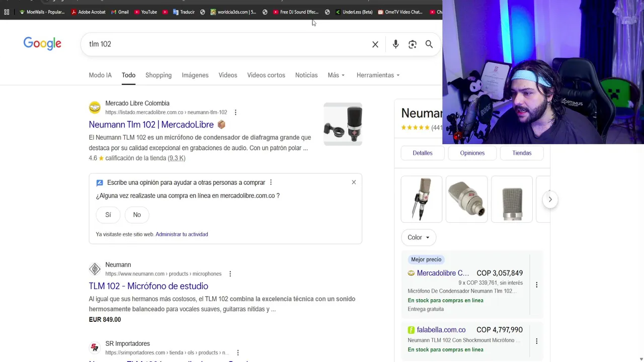Click the listado.mercadolibre.com.co URL breadcrumb
644x362 pixels.
pos(166,112)
